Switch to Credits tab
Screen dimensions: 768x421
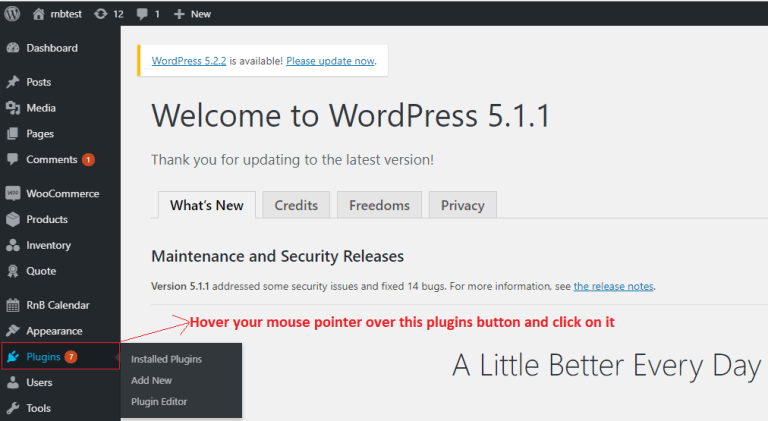click(296, 205)
